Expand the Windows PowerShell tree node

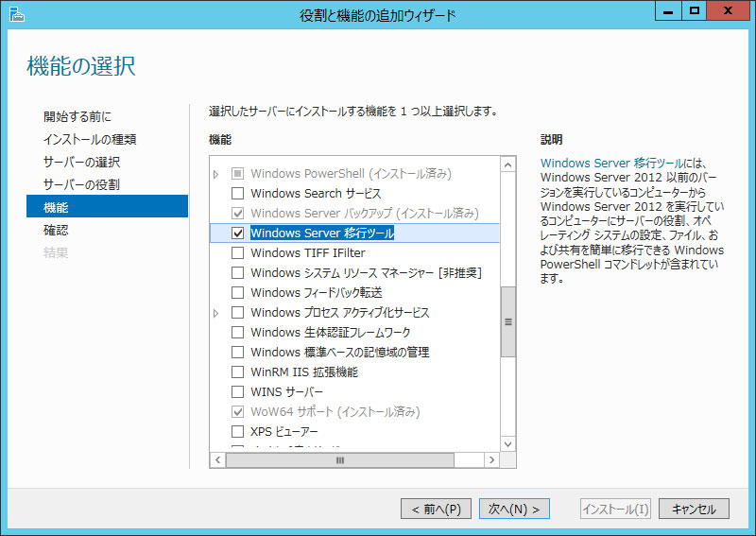point(216,174)
